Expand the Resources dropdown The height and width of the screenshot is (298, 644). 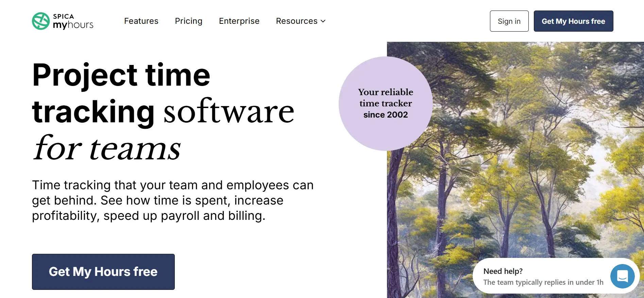click(301, 21)
